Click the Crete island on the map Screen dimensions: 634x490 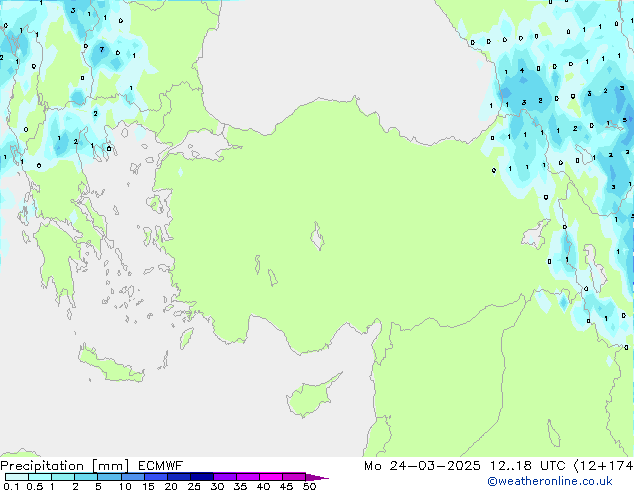tap(110, 366)
